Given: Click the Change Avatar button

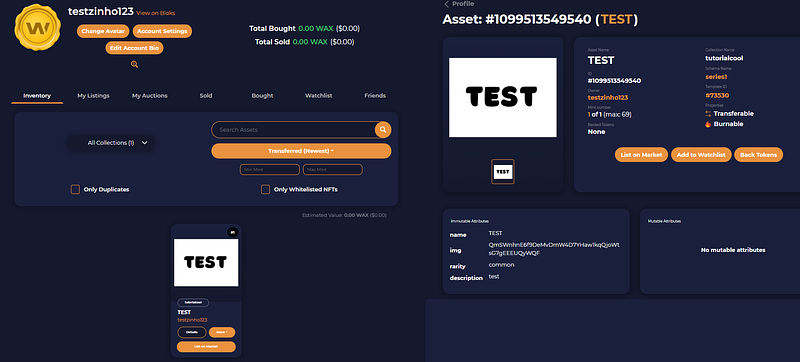Looking at the screenshot, I should point(103,31).
